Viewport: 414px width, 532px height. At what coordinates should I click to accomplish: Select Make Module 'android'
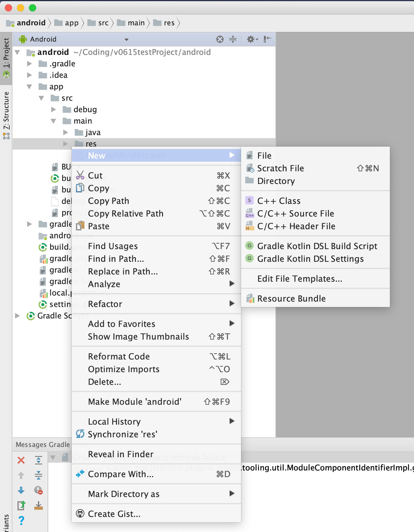[156, 402]
